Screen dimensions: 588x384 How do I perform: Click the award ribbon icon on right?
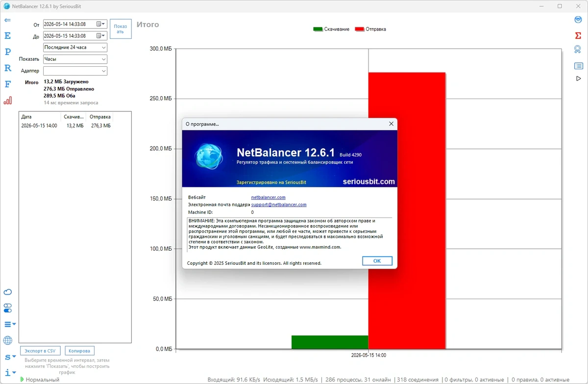[578, 49]
